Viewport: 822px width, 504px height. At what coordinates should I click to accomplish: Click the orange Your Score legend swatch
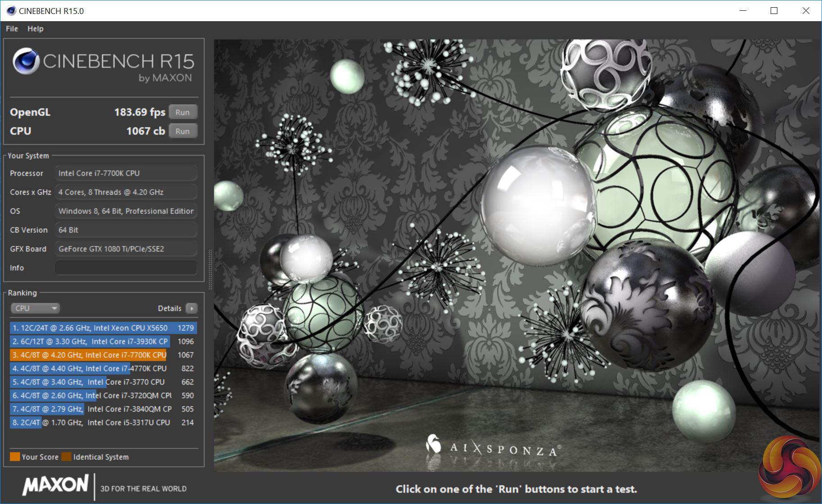(x=15, y=457)
